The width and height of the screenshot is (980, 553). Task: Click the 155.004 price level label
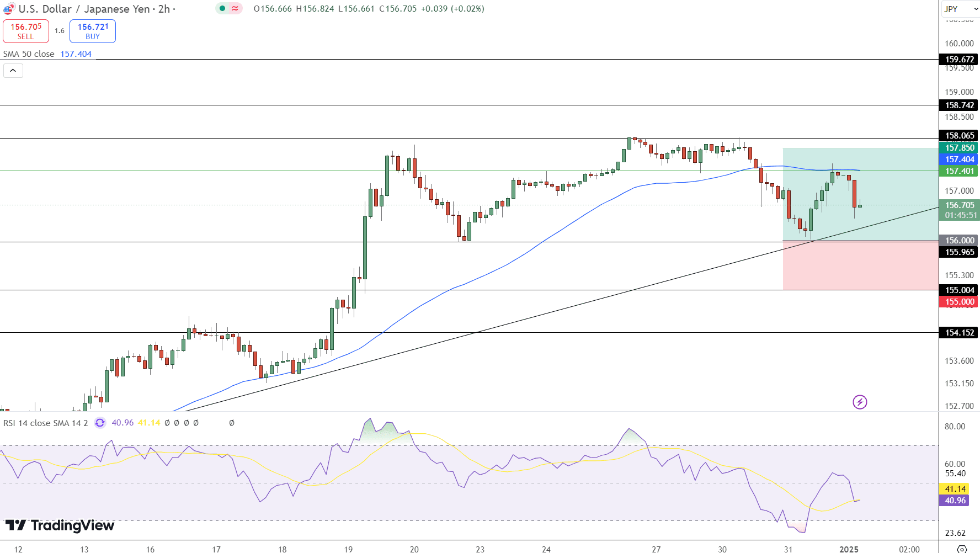click(x=959, y=290)
